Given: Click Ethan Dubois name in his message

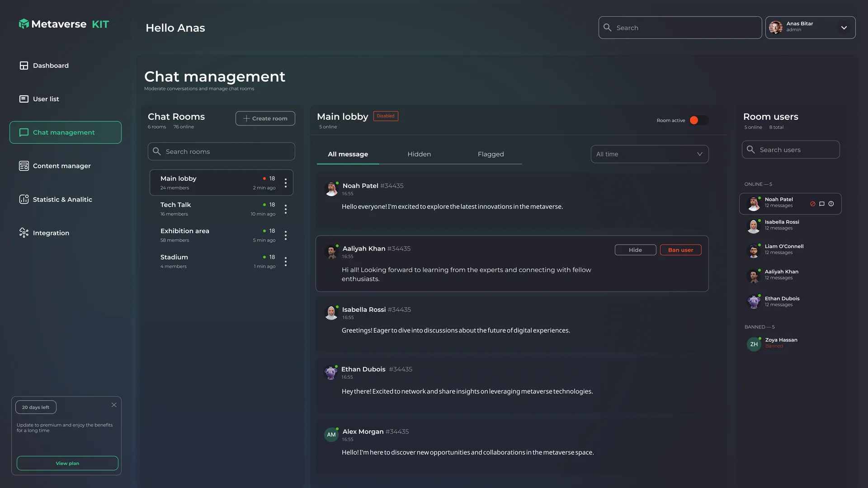Looking at the screenshot, I should [x=363, y=369].
